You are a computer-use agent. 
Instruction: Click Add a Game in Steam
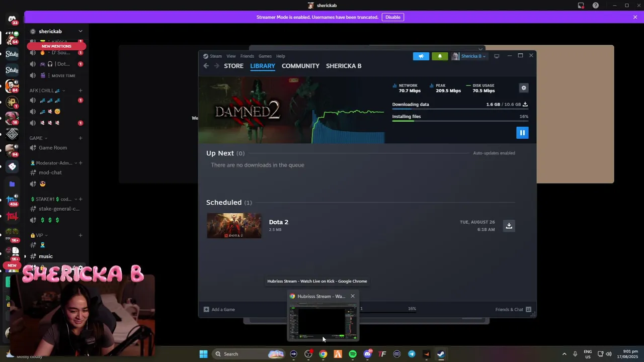pos(219,310)
